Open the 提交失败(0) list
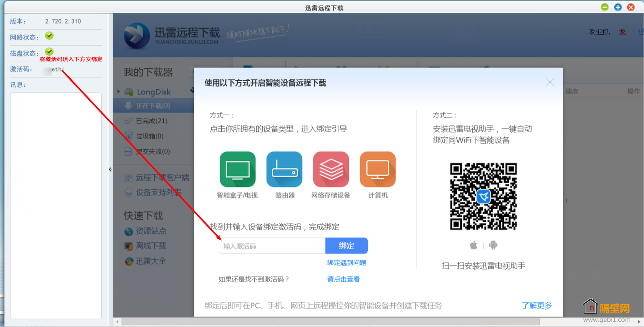The height and width of the screenshot is (327, 644). point(153,151)
